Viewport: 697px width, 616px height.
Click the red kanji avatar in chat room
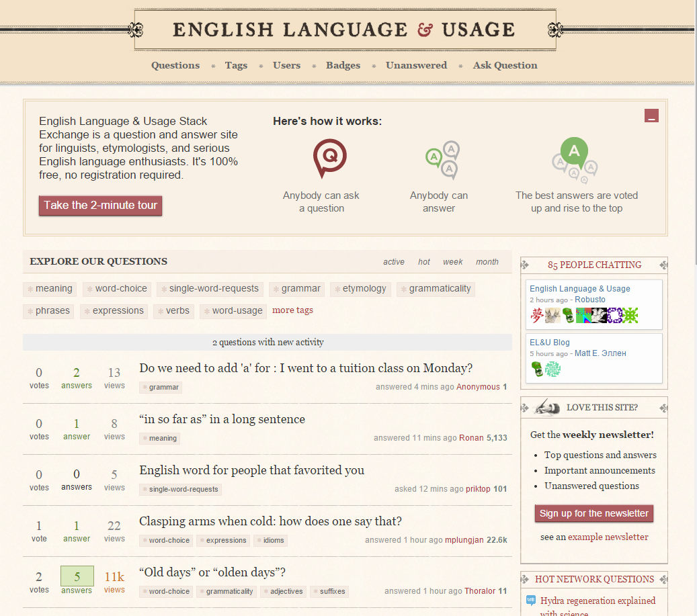tap(537, 316)
